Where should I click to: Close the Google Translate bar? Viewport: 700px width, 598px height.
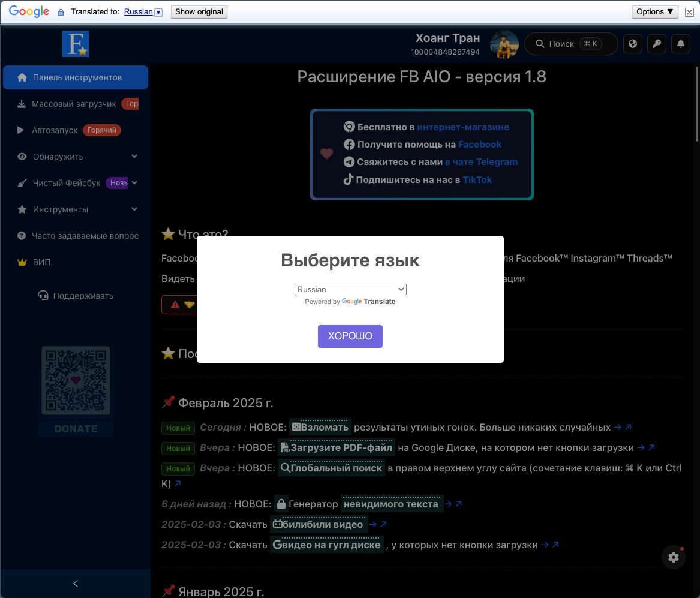(x=689, y=12)
